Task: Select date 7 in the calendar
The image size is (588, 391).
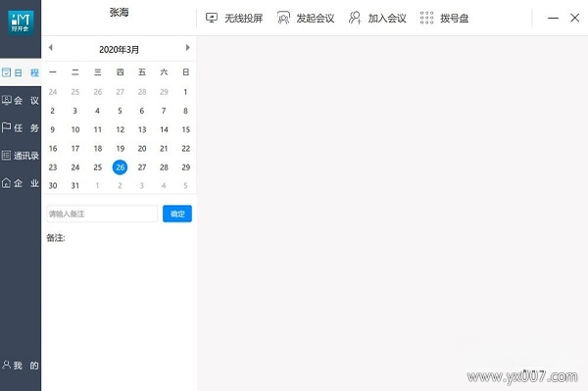Action: point(164,111)
